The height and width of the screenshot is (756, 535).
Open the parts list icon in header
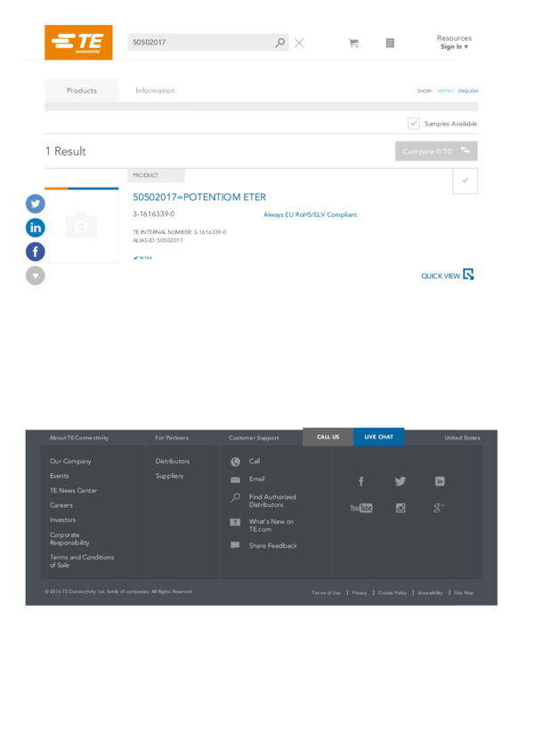[x=390, y=43]
